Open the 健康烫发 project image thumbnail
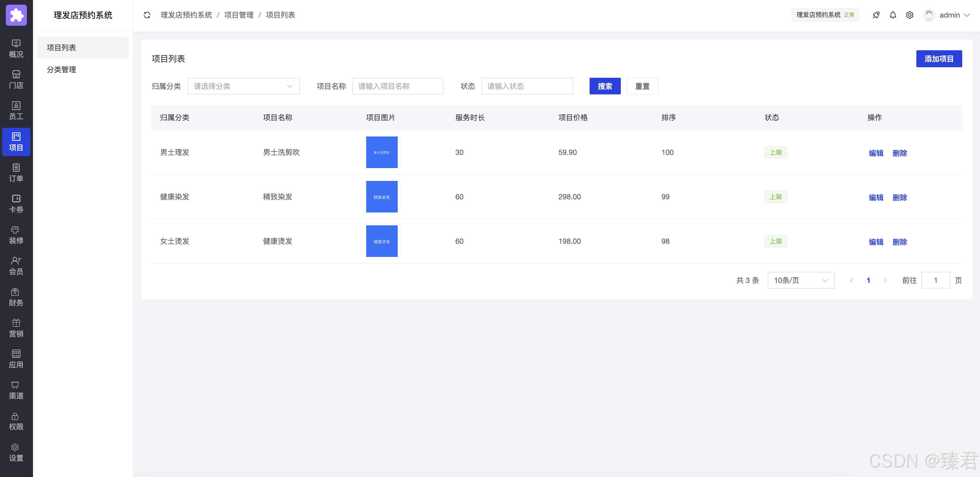The image size is (980, 477). pos(382,241)
